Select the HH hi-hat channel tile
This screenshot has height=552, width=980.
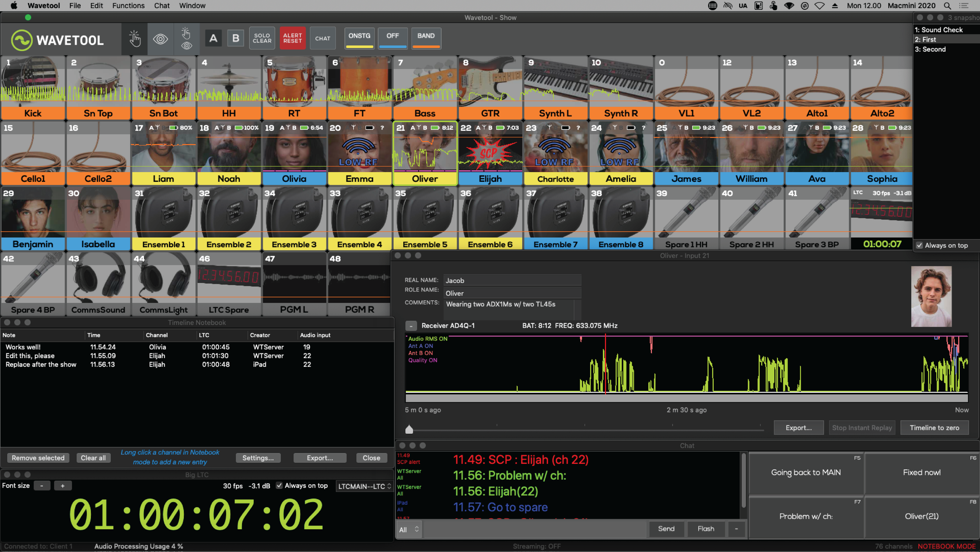229,88
